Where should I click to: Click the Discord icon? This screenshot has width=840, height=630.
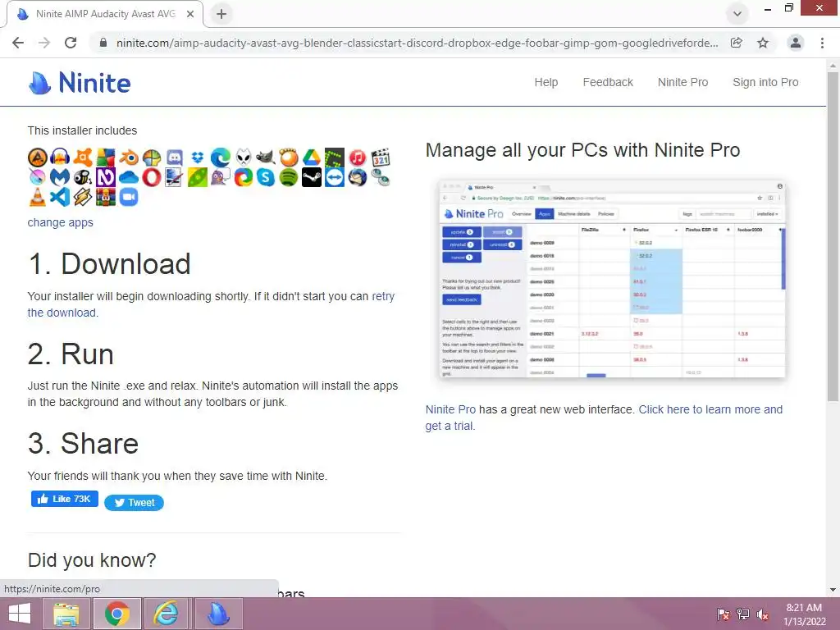click(x=175, y=157)
